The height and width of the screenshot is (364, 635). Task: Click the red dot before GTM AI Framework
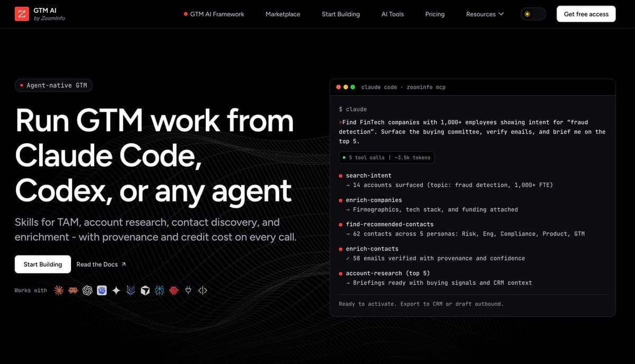186,14
